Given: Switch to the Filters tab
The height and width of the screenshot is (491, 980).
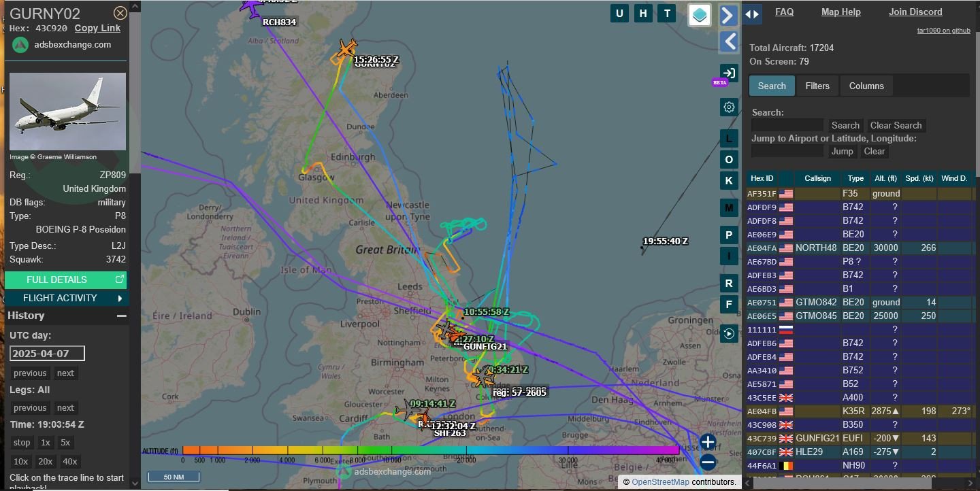Looking at the screenshot, I should 817,86.
